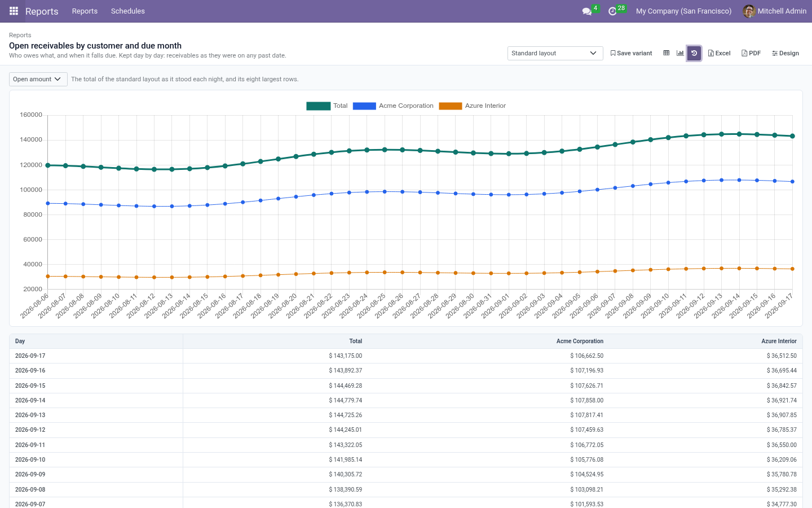Select the history view icon
The width and height of the screenshot is (812, 508).
tap(694, 53)
